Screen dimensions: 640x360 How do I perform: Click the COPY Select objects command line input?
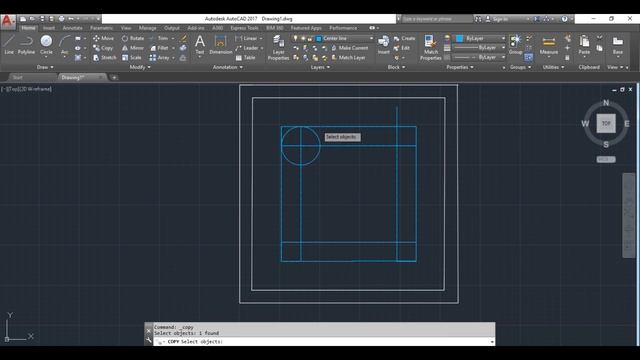(x=324, y=342)
